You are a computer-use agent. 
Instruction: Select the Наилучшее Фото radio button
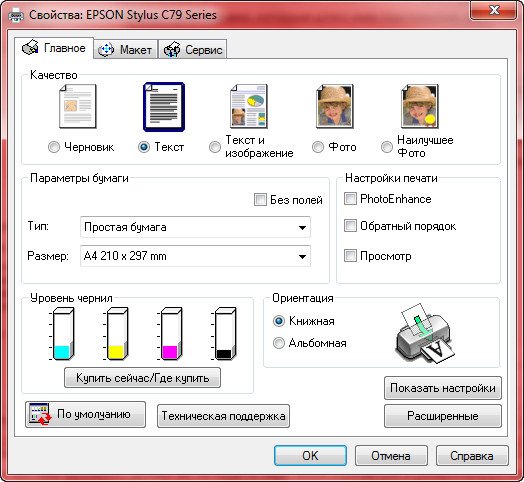(387, 147)
